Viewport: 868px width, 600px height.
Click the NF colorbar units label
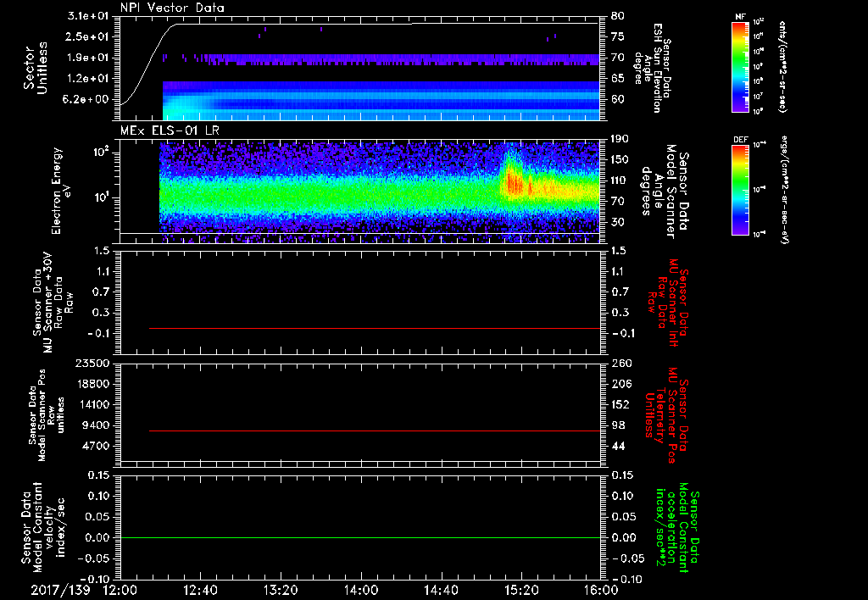(x=782, y=66)
